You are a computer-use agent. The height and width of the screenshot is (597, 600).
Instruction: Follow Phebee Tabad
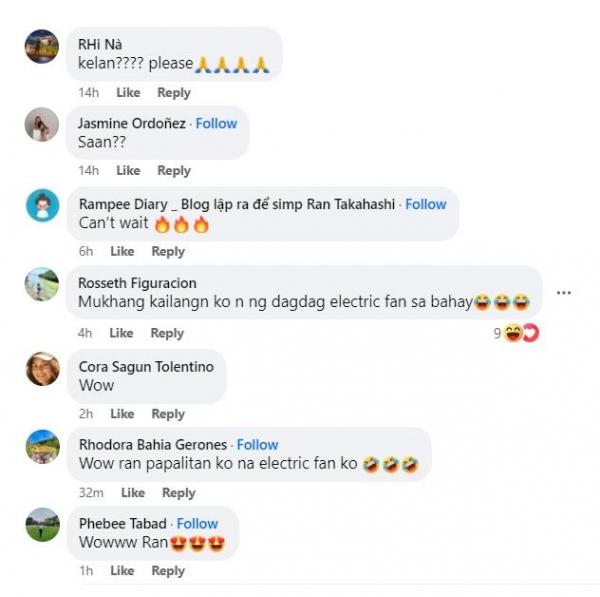pos(198,524)
